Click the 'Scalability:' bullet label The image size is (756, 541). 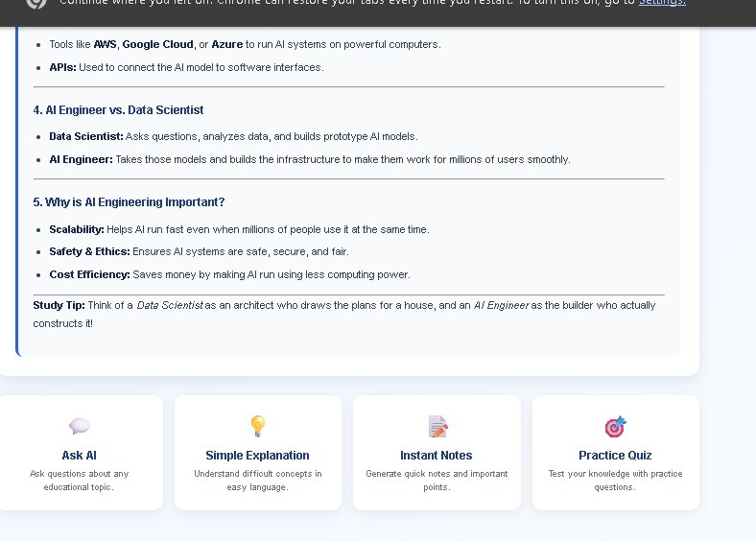77,229
